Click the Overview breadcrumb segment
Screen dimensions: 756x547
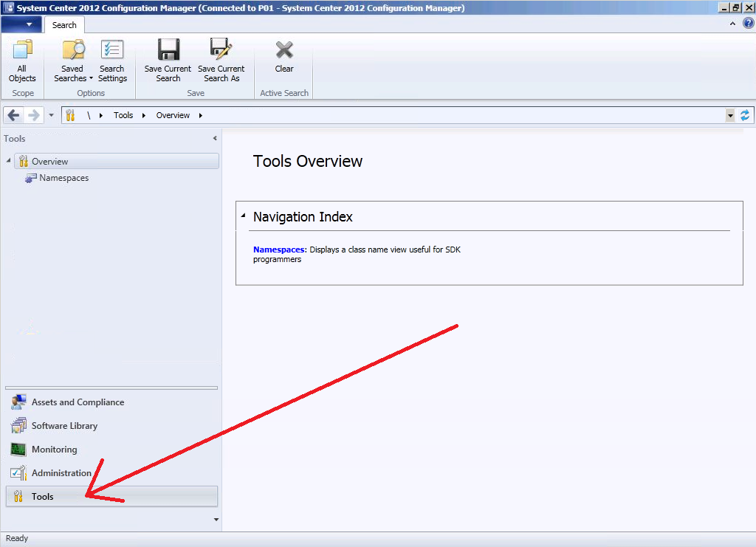[x=173, y=115]
